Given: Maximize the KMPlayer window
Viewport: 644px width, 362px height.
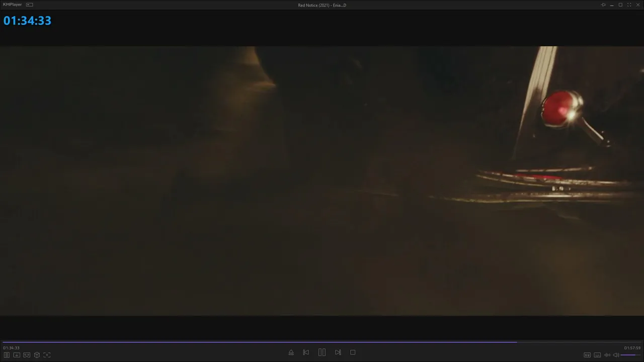Looking at the screenshot, I should (620, 5).
